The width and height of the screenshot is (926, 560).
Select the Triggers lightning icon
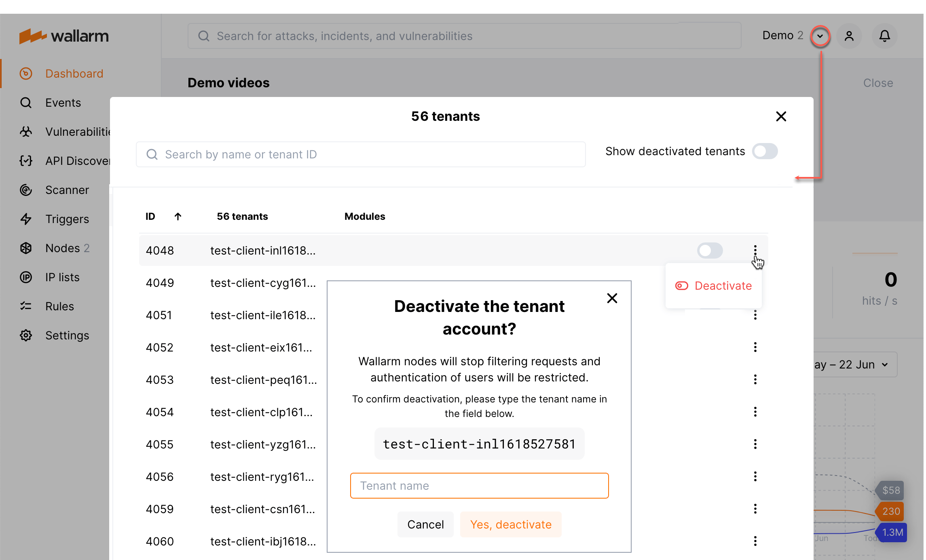tap(26, 219)
